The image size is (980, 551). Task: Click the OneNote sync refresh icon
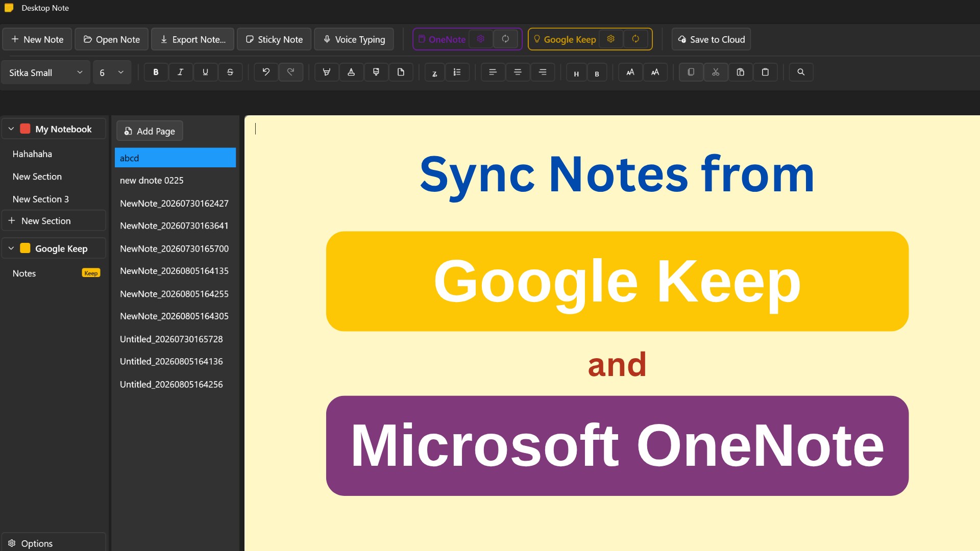pos(505,39)
